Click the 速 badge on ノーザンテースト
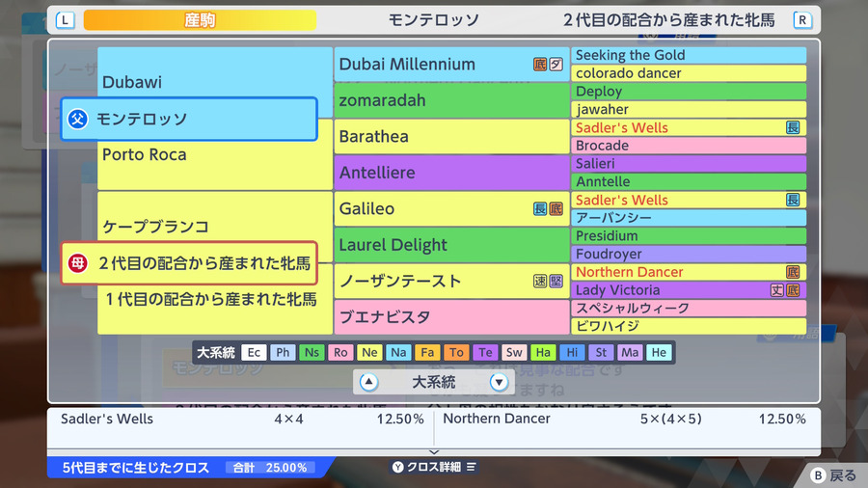Screen dimensions: 868x488 (540, 281)
